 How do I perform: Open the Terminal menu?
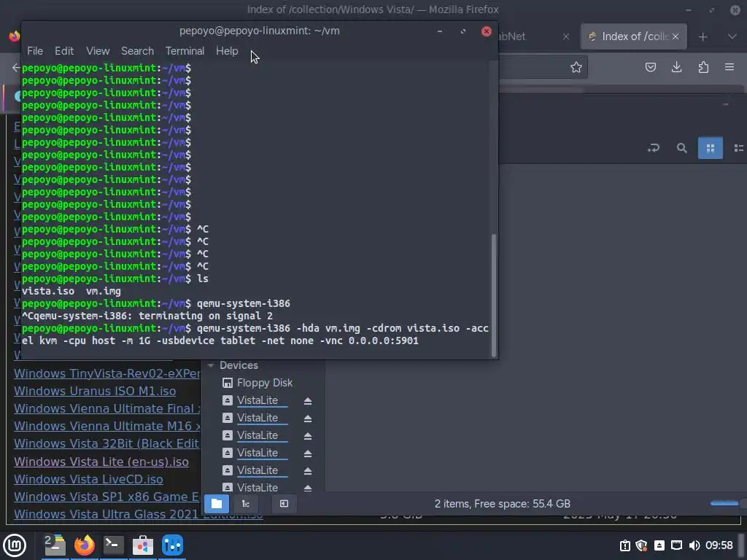185,51
